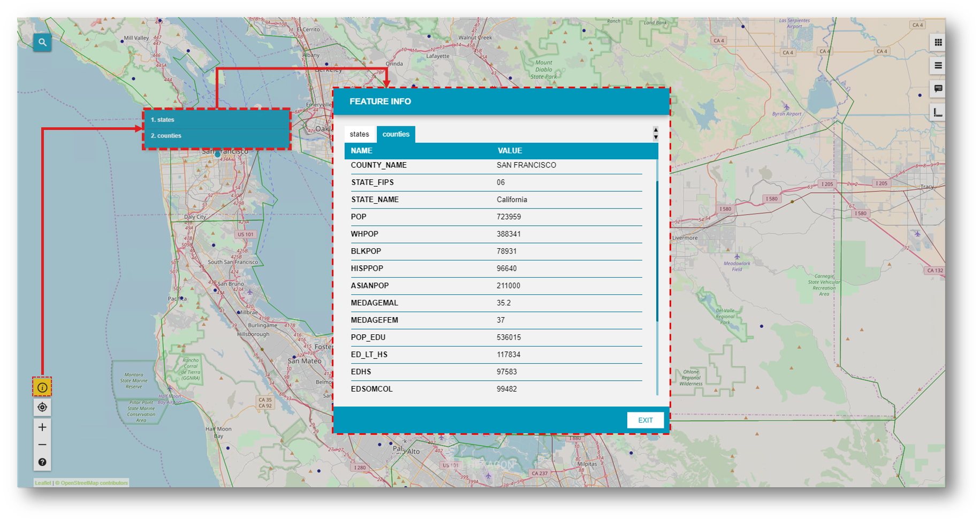Zoom in with the plus button

click(x=42, y=427)
